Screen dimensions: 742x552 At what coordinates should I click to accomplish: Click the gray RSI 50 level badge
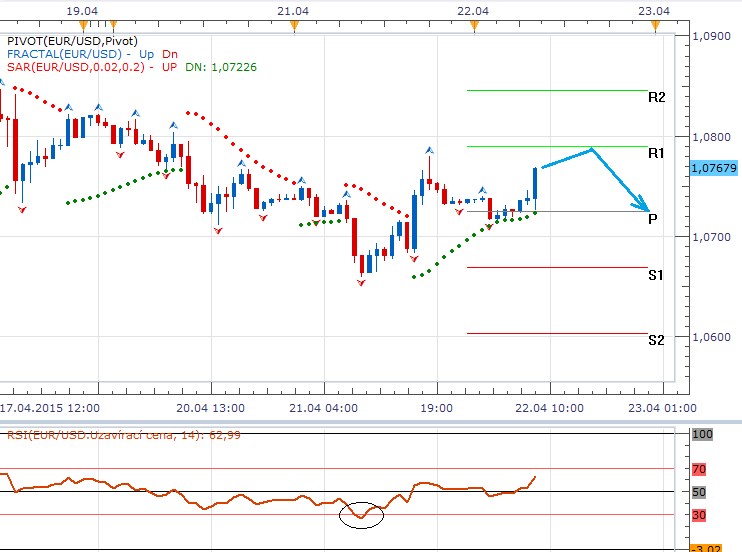point(701,492)
